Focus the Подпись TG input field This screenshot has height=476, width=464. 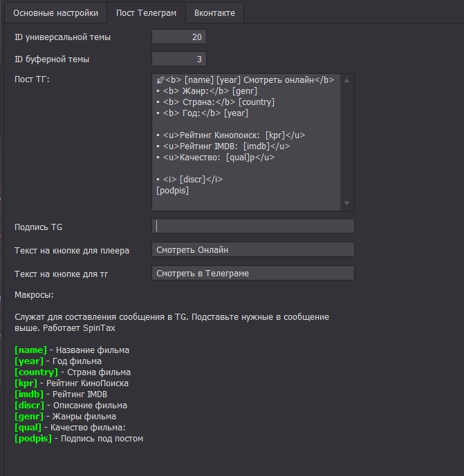point(252,227)
